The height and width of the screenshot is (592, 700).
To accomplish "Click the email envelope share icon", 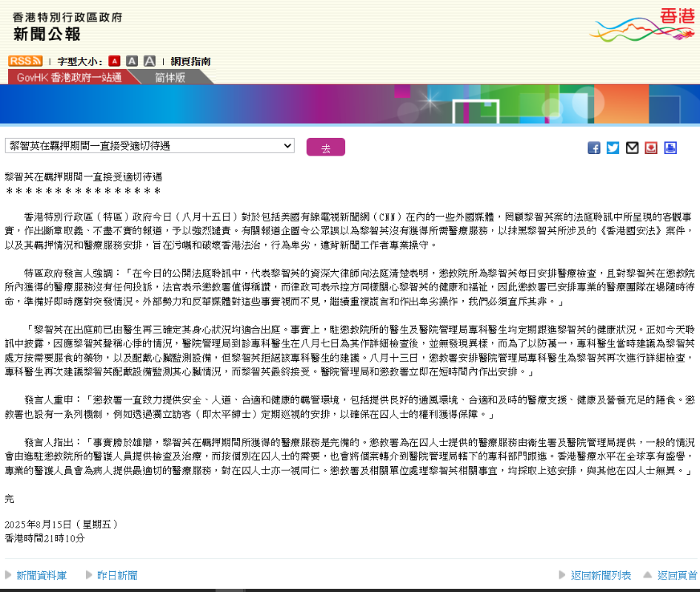I will [632, 147].
